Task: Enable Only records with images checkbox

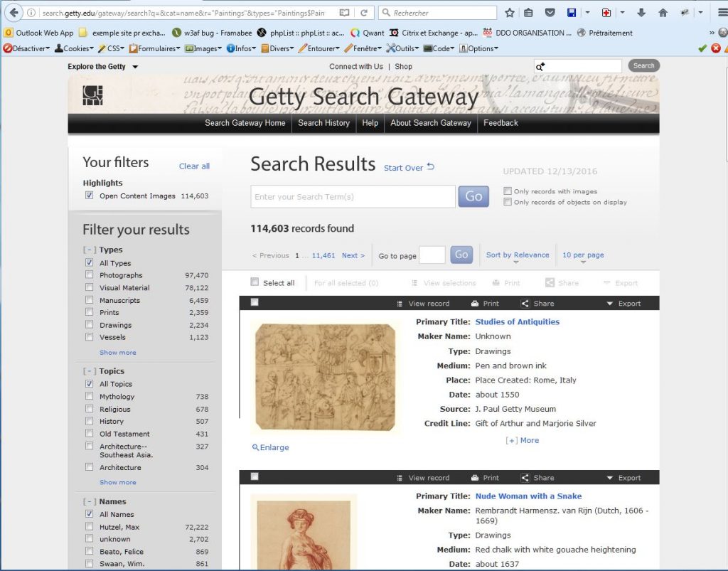Action: click(508, 191)
